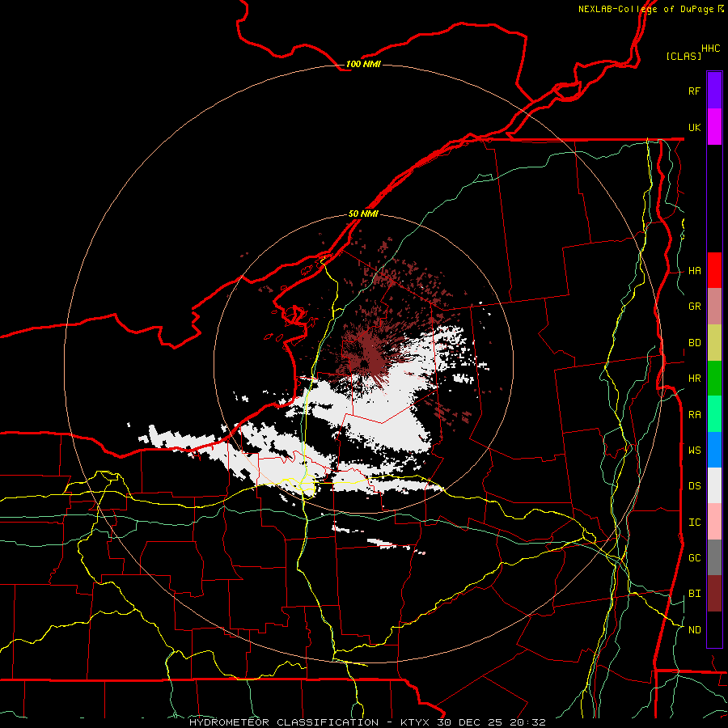Click the 100 NMI range ring label
Viewport: 728px width, 728px height.
coord(363,64)
